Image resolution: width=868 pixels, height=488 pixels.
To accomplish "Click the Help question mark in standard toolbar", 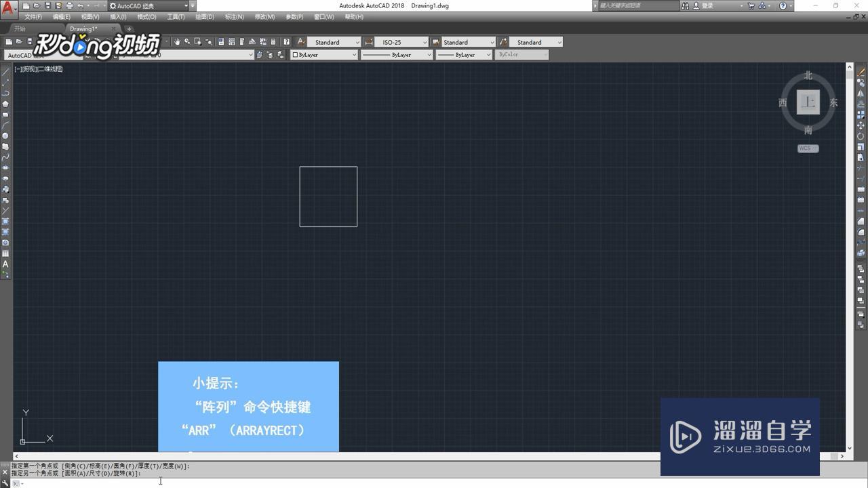I will point(286,42).
